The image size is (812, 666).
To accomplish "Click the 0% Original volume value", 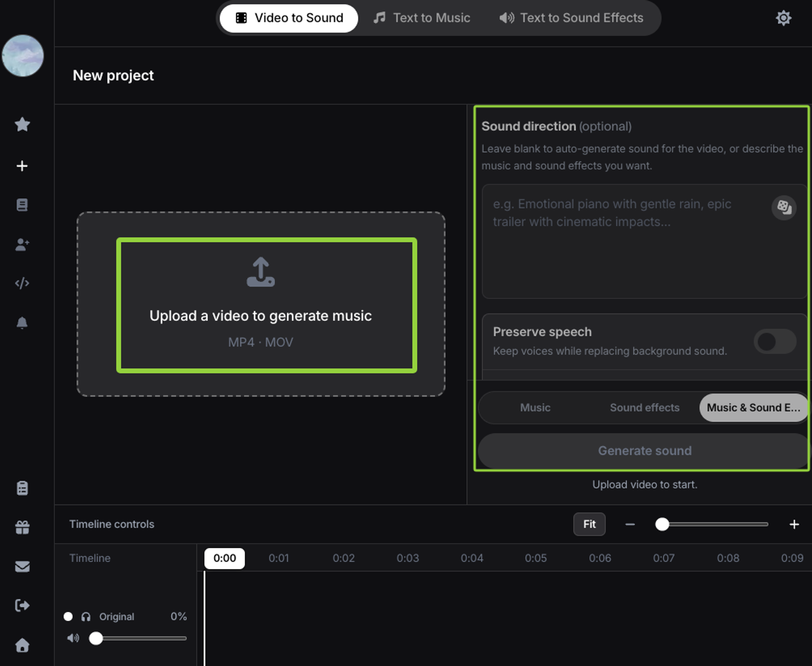I will [179, 617].
